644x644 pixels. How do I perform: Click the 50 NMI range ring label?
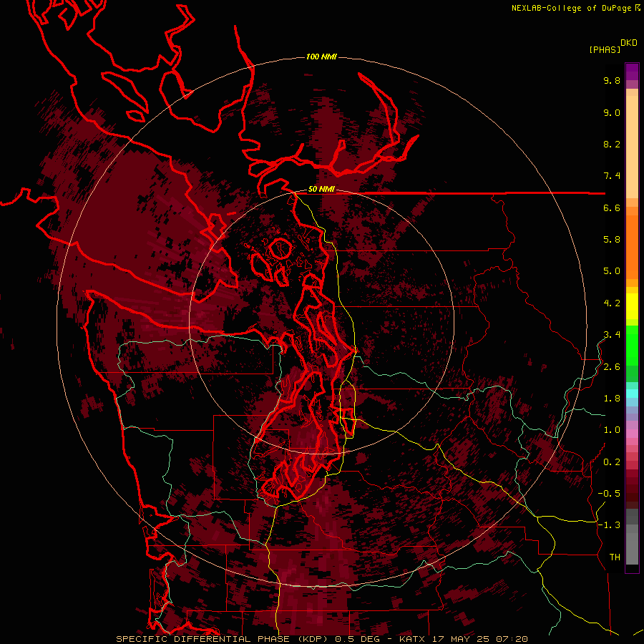pos(321,190)
